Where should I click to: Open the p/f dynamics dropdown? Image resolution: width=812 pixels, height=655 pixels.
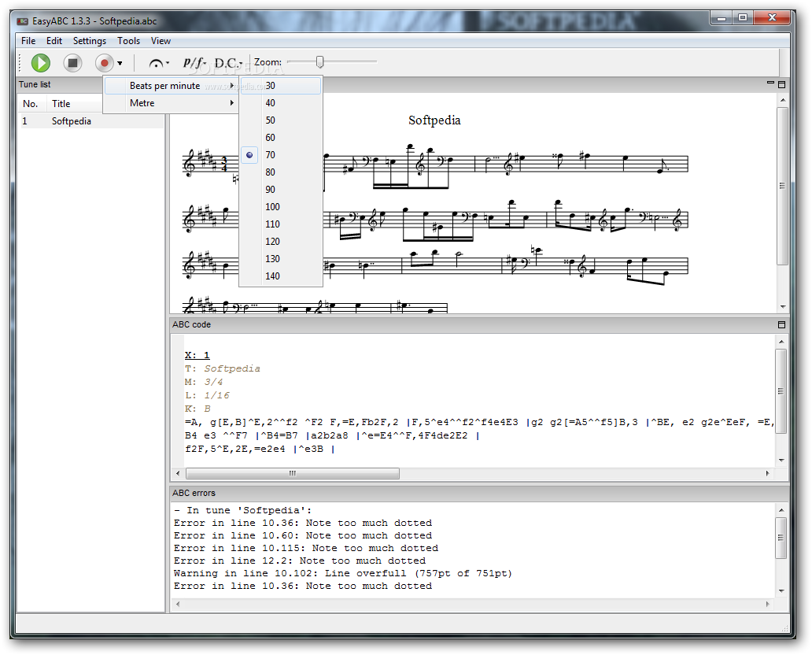[x=194, y=63]
